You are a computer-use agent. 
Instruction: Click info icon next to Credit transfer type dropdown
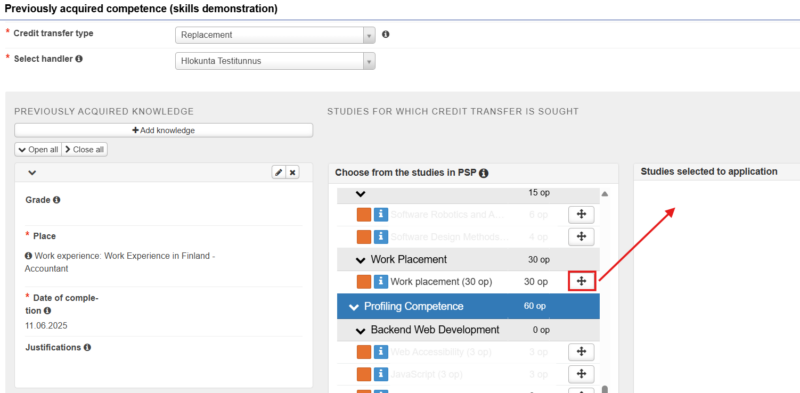[386, 35]
